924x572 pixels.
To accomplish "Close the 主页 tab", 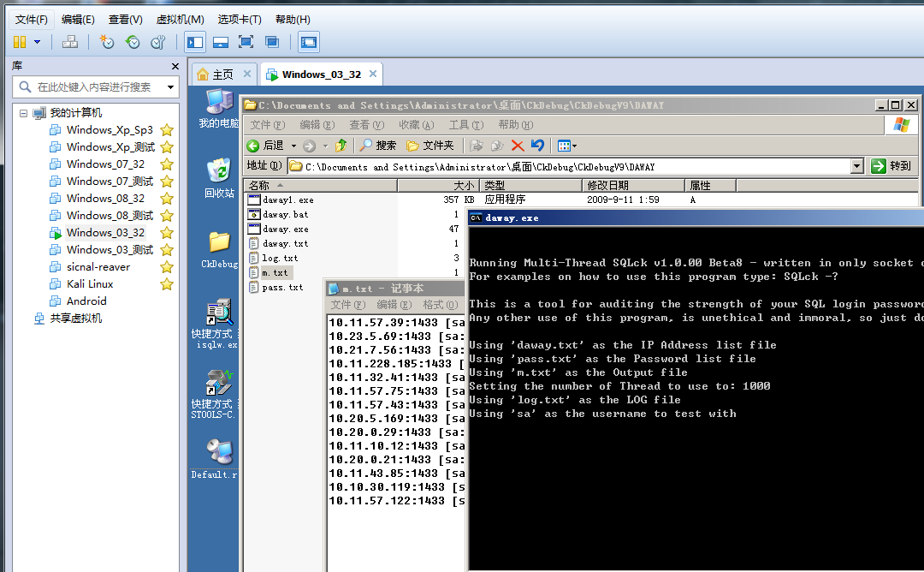I will [247, 74].
